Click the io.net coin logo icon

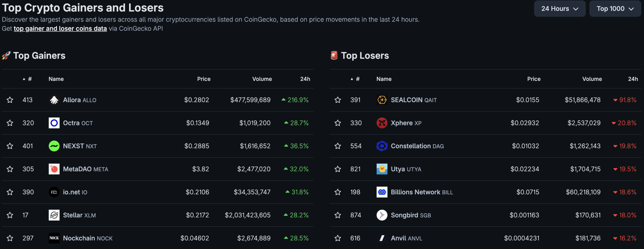[54, 192]
